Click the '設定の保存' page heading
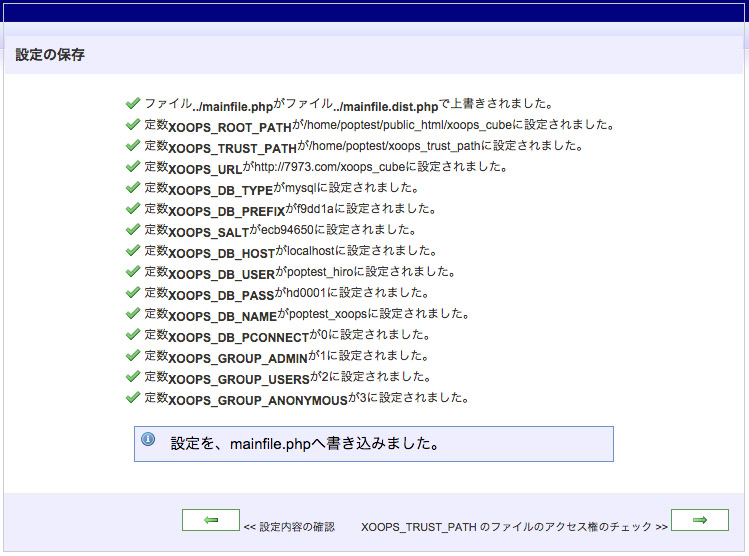 point(50,55)
